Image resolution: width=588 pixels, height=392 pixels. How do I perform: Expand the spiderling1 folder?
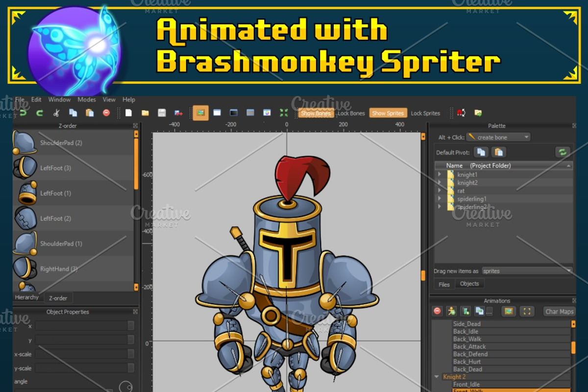click(x=440, y=199)
